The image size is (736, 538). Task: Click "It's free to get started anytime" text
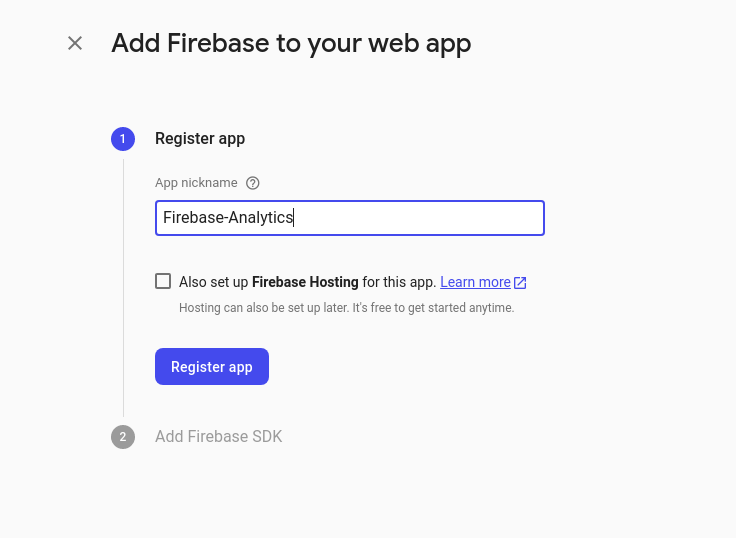(433, 308)
